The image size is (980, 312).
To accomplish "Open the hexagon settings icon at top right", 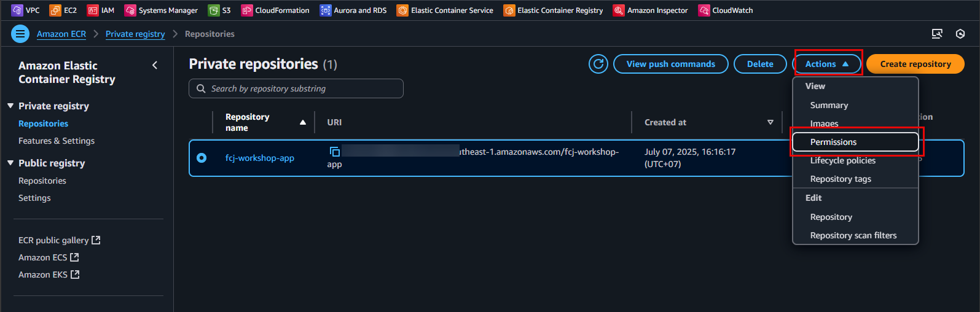I will tap(960, 34).
